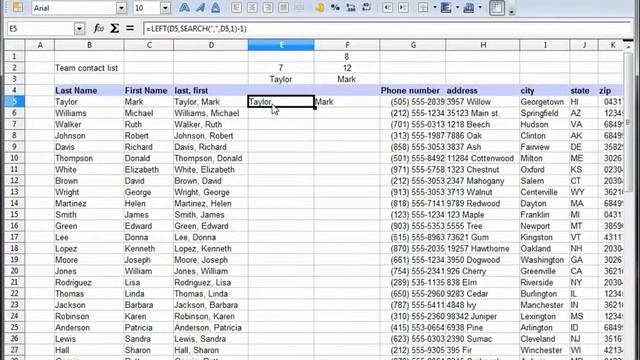The height and width of the screenshot is (360, 640).
Task: Click the Merge Cells icon
Action: [x=299, y=8]
